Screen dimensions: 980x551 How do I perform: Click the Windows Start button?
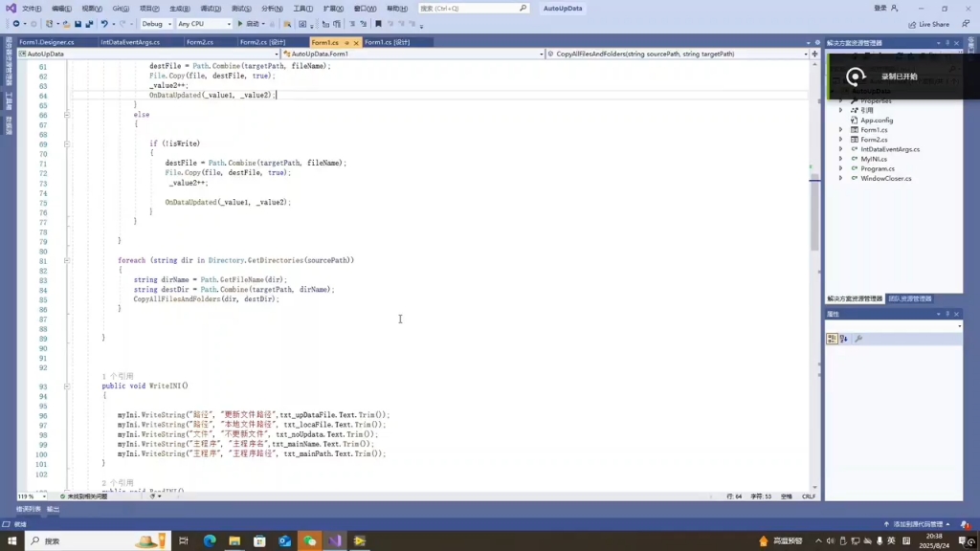tap(11, 541)
